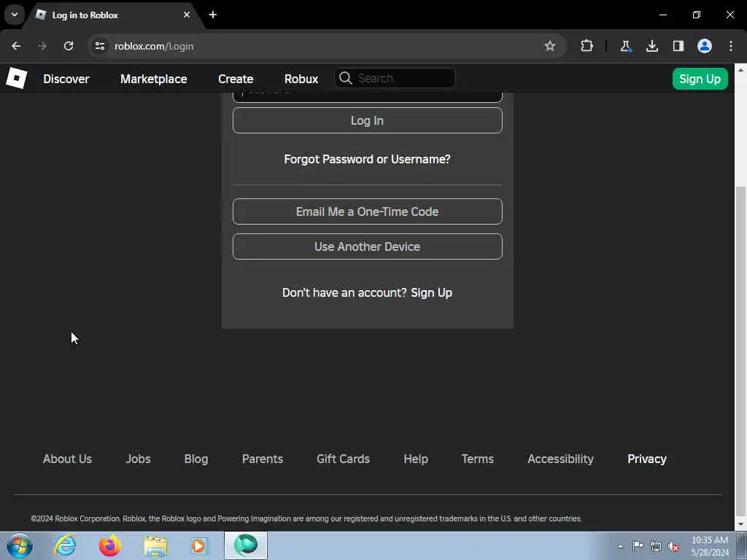Viewport: 747px width, 560px height.
Task: Focus the Roblox Search field
Action: [395, 78]
